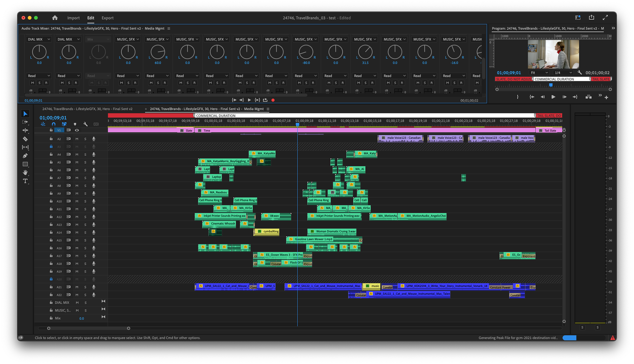634x364 pixels.
Task: Step back one frame in Program monitor
Action: pos(543,97)
